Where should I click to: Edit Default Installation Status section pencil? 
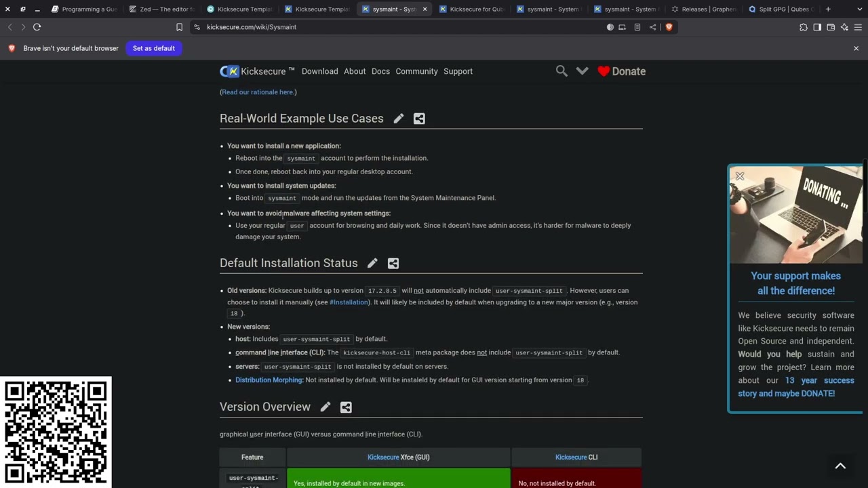[372, 263]
